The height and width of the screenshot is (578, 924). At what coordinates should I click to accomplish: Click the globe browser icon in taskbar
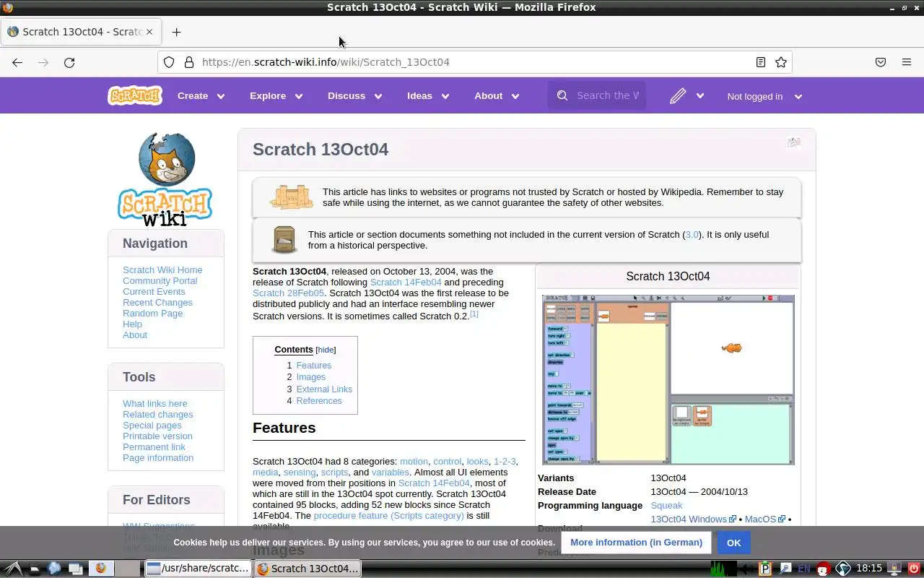(54, 569)
